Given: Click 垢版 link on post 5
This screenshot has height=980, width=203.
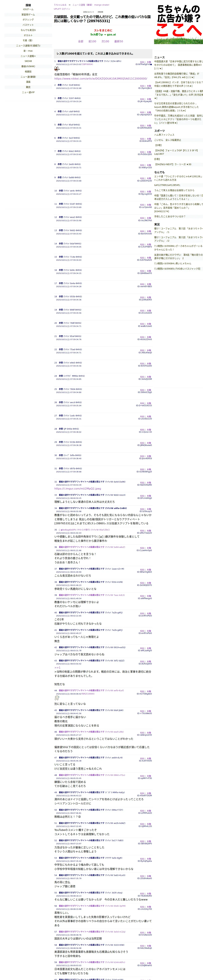Looking at the screenshot, I should tap(142, 126).
